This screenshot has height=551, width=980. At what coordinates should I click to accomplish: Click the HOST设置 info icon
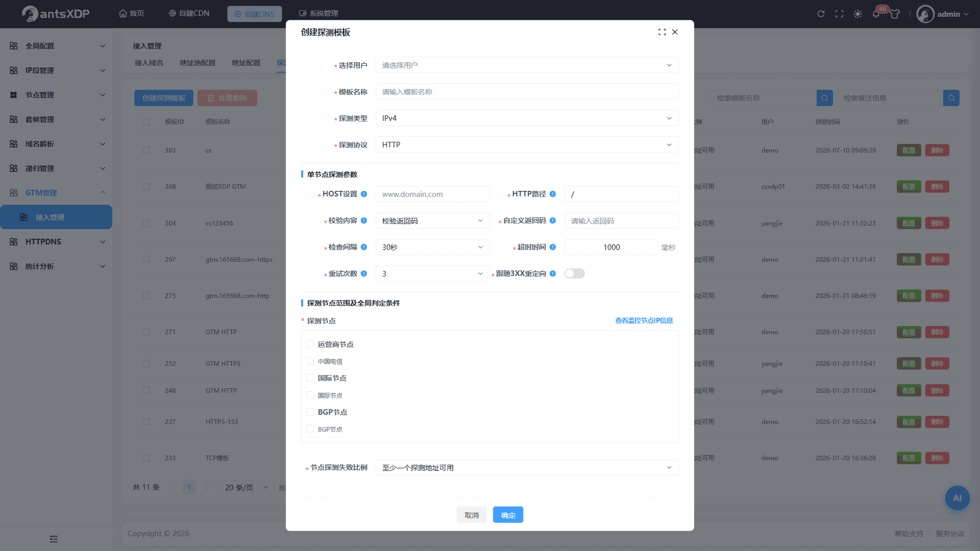click(x=364, y=194)
